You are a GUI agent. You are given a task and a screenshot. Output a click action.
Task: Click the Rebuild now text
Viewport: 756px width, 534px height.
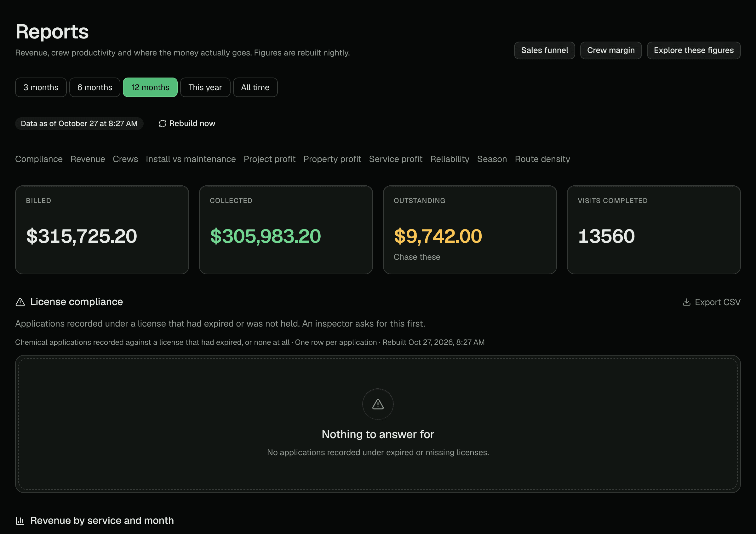click(192, 124)
